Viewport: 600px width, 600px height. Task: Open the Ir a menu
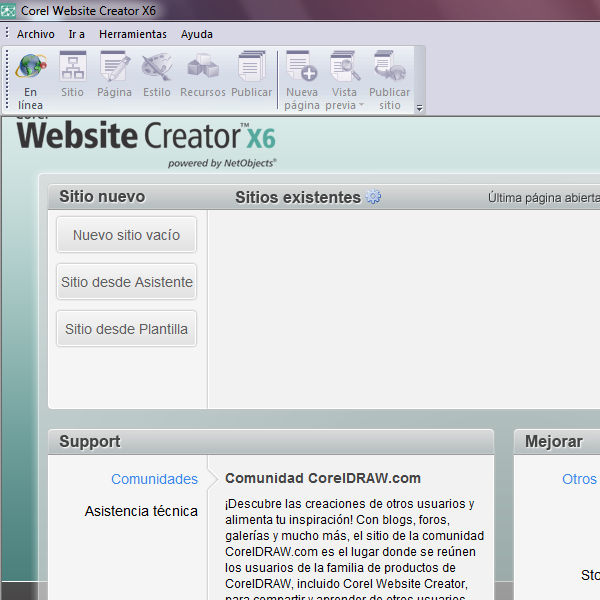coord(77,34)
